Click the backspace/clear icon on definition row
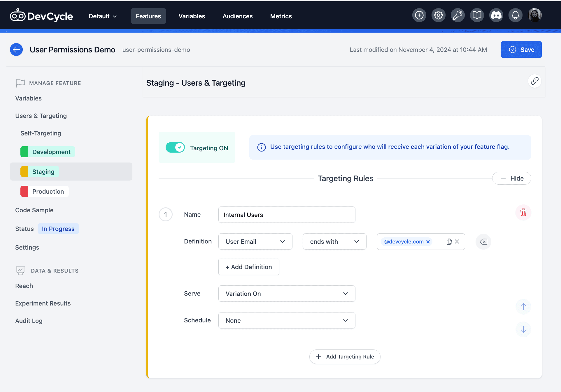Screen dimensions: 561x392 tap(483, 242)
